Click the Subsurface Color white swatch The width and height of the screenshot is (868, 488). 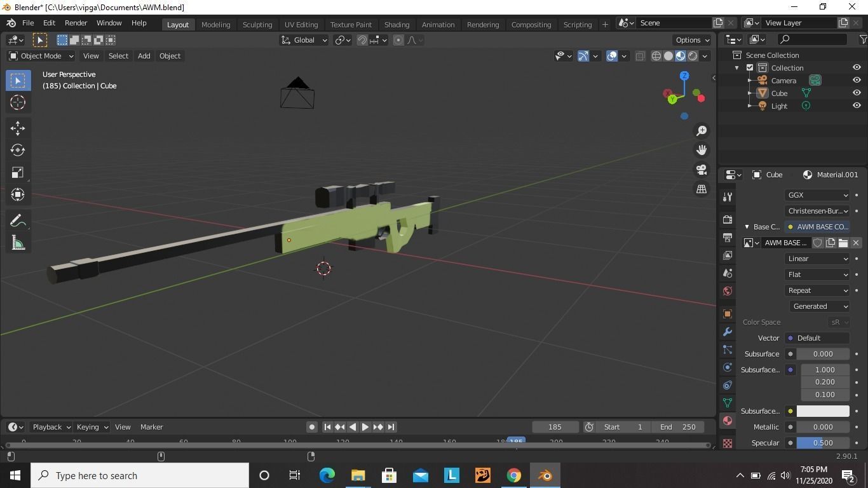coord(823,411)
